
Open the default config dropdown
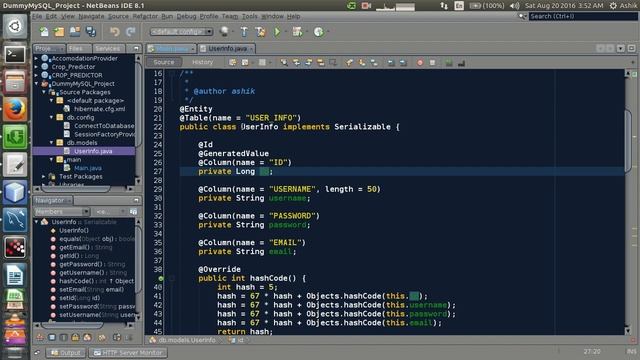coord(181,31)
